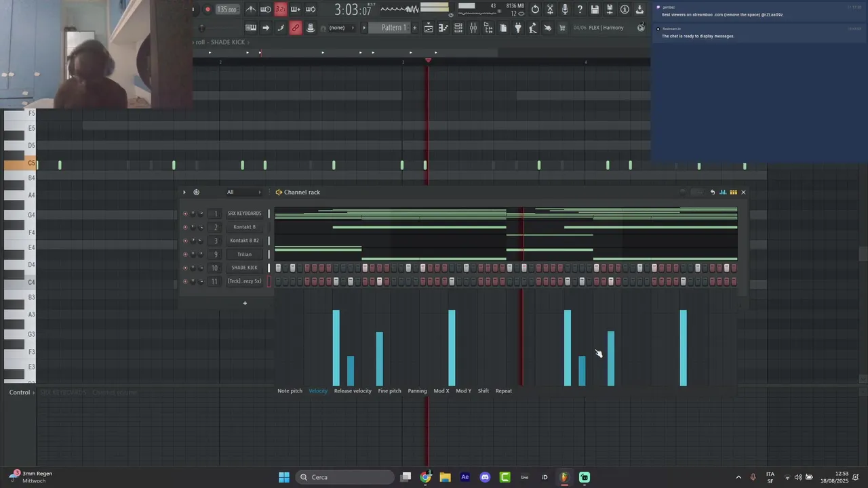Open the help question mark icon
Image resolution: width=868 pixels, height=488 pixels.
[x=580, y=9]
